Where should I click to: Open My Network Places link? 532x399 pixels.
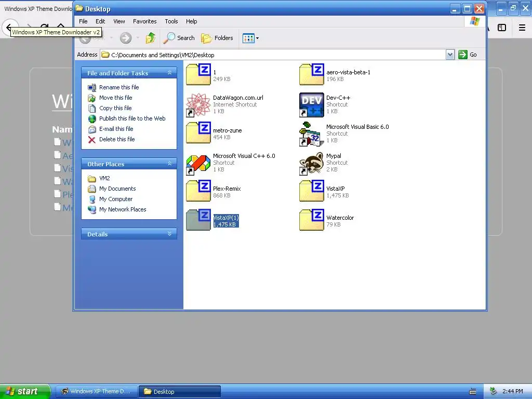123,209
